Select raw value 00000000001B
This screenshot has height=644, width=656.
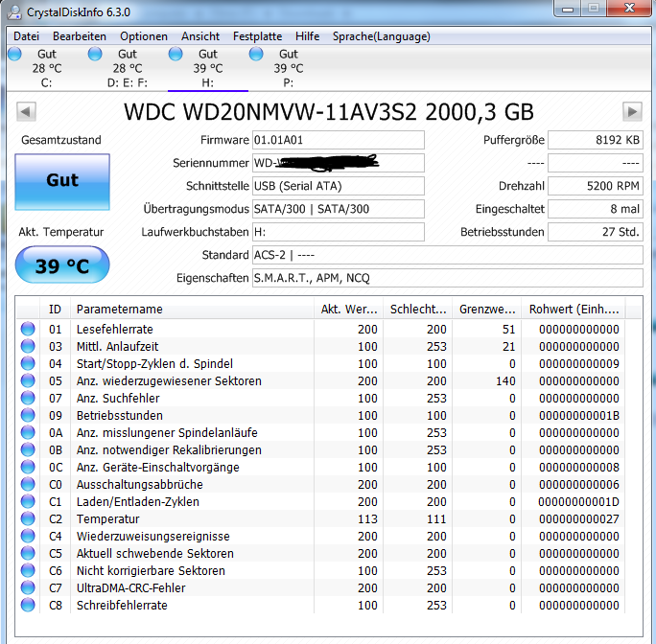tap(579, 416)
